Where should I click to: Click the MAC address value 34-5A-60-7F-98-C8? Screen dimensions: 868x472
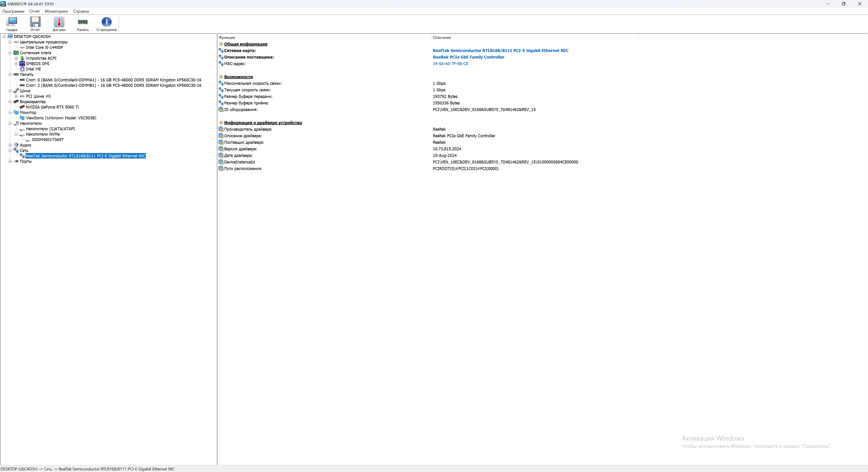pos(450,64)
